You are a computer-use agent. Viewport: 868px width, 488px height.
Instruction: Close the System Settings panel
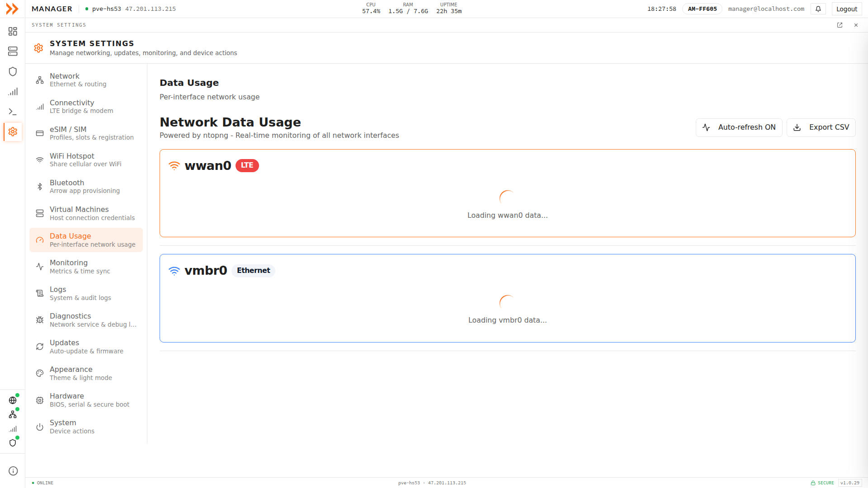856,25
